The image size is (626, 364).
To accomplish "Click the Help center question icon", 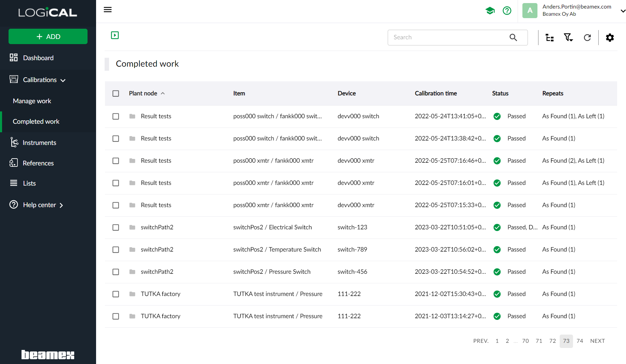I will pyautogui.click(x=14, y=204).
